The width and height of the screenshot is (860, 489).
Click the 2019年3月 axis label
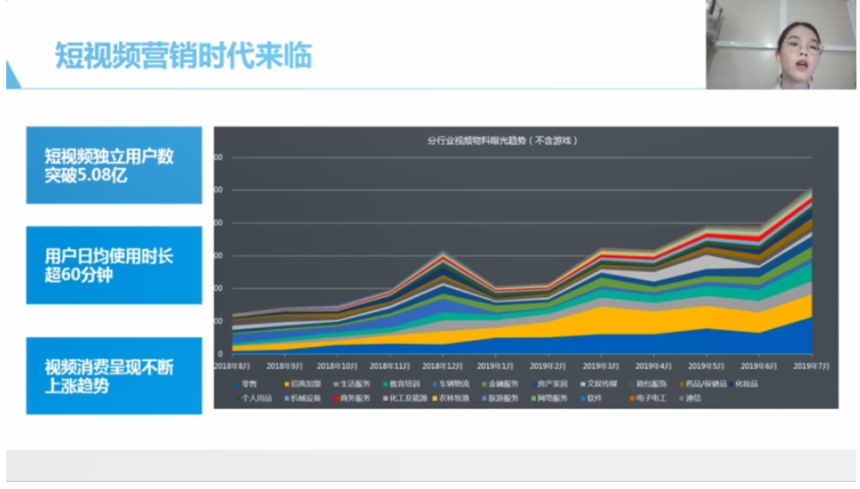click(601, 366)
